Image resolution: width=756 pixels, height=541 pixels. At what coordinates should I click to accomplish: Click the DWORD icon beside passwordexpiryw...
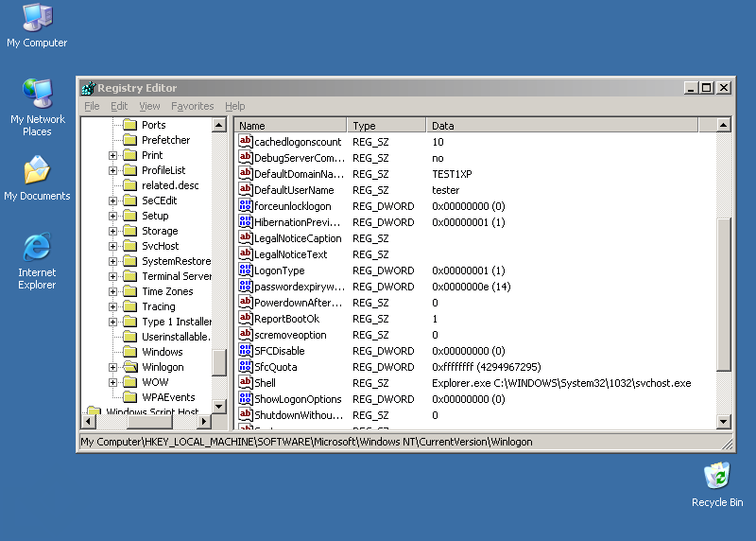click(x=246, y=287)
